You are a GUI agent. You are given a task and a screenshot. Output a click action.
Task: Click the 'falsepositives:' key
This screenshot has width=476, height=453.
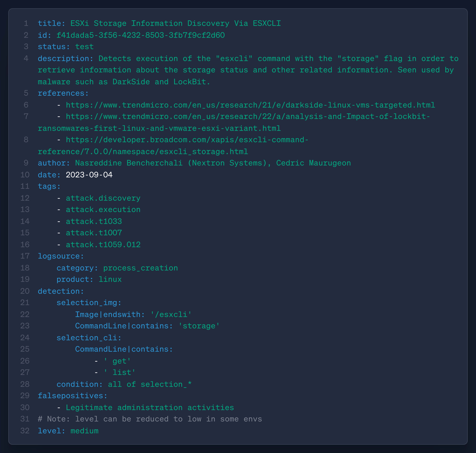(x=72, y=396)
